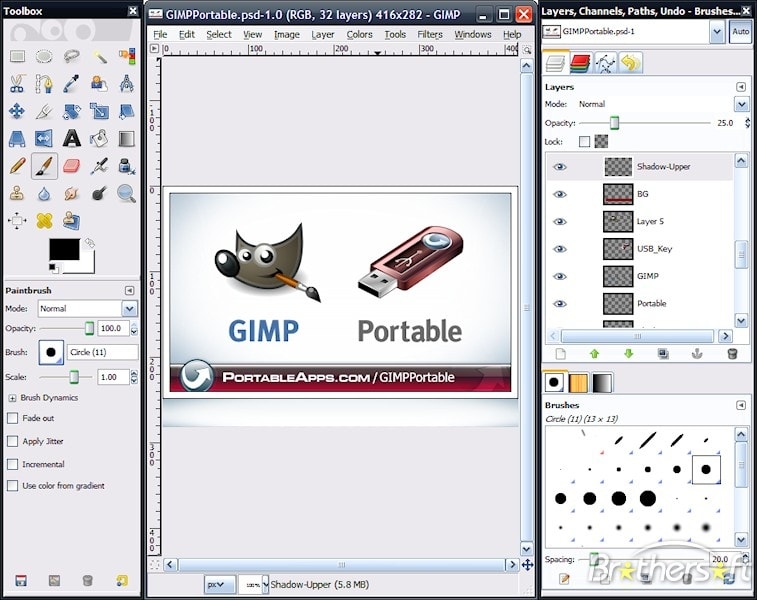Select the Ink tool
757x600 pixels.
pos(126,167)
